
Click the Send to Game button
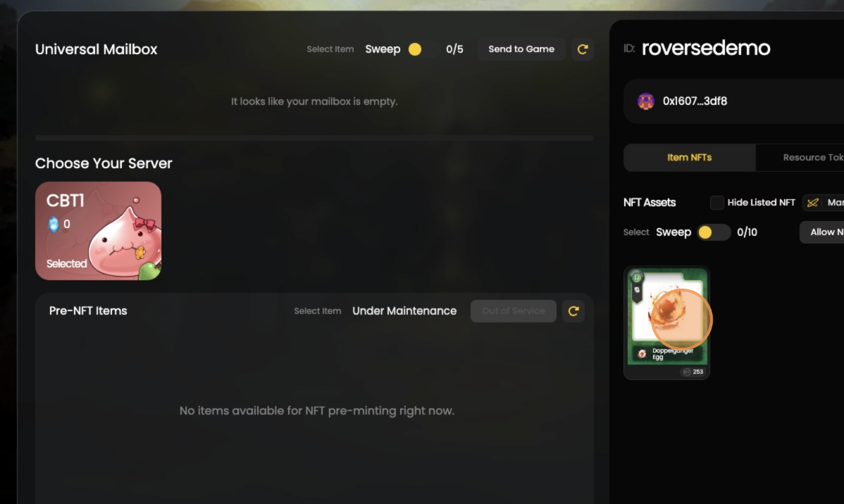521,49
